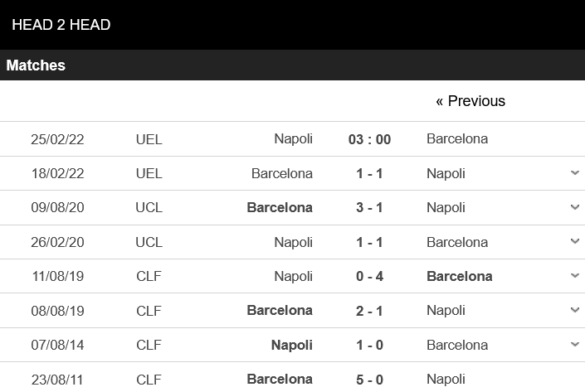Open the Matches tab header

36,65
